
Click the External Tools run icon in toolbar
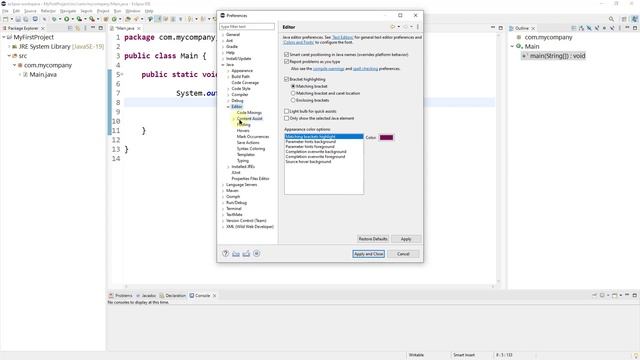coord(92,19)
